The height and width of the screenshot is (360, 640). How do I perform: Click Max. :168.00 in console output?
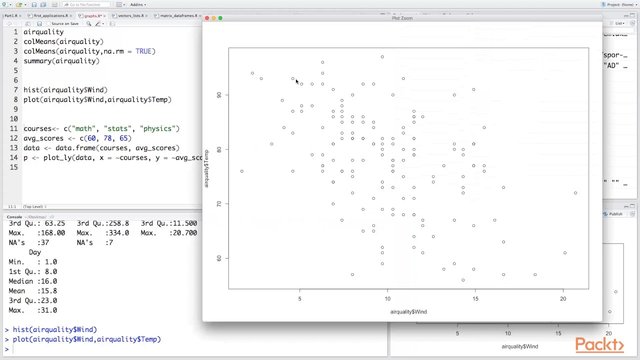point(37,233)
